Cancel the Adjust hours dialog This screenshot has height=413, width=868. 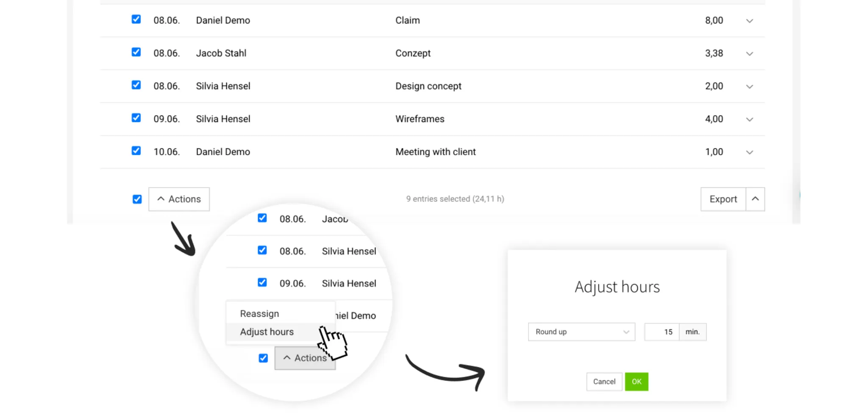604,382
